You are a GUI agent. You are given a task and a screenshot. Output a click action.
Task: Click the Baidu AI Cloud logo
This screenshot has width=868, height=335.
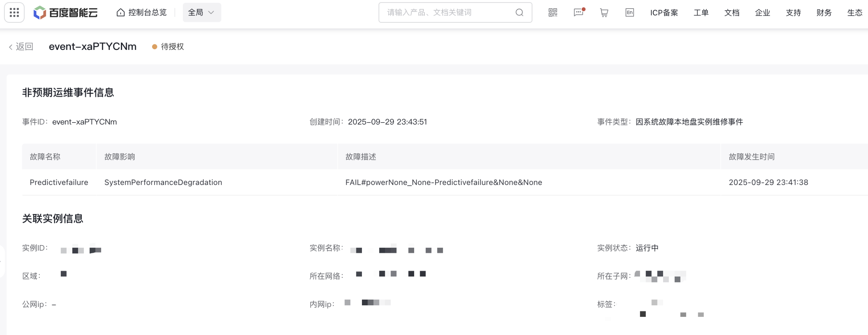click(x=66, y=13)
